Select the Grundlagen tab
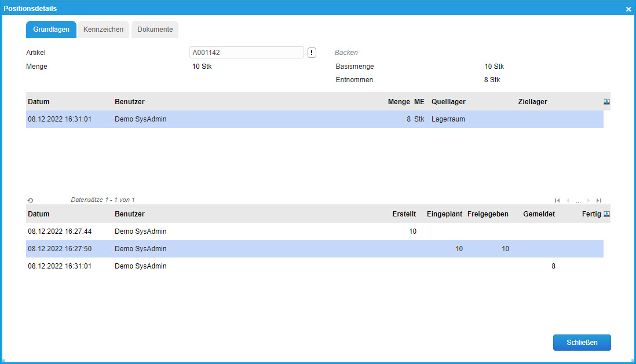 (51, 30)
